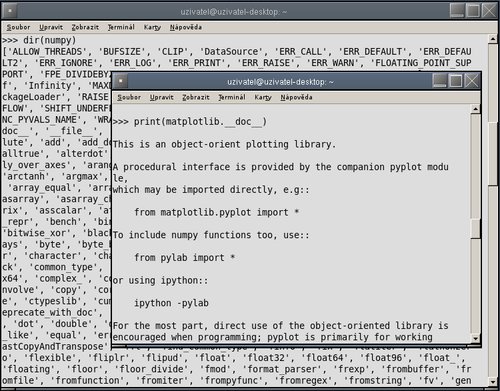
Task: Click the back window title bar text
Action: click(233, 12)
